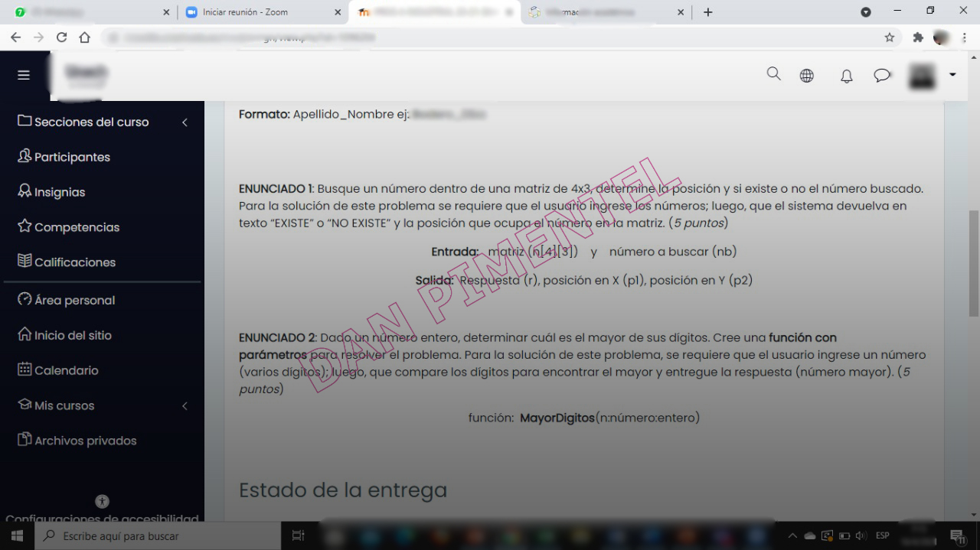The width and height of the screenshot is (980, 550).
Task: Open the Calificaciones section icon
Action: 24,261
